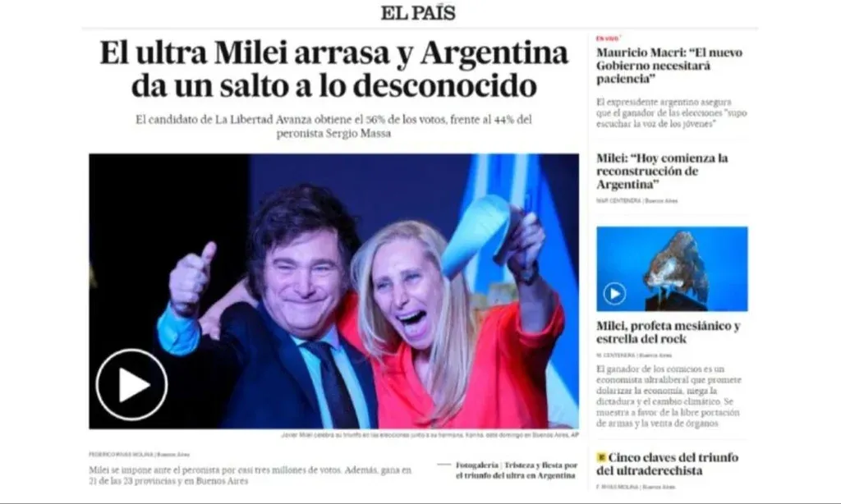This screenshot has width=841, height=504.
Task: Open the En vivo live label
Action: tap(608, 39)
